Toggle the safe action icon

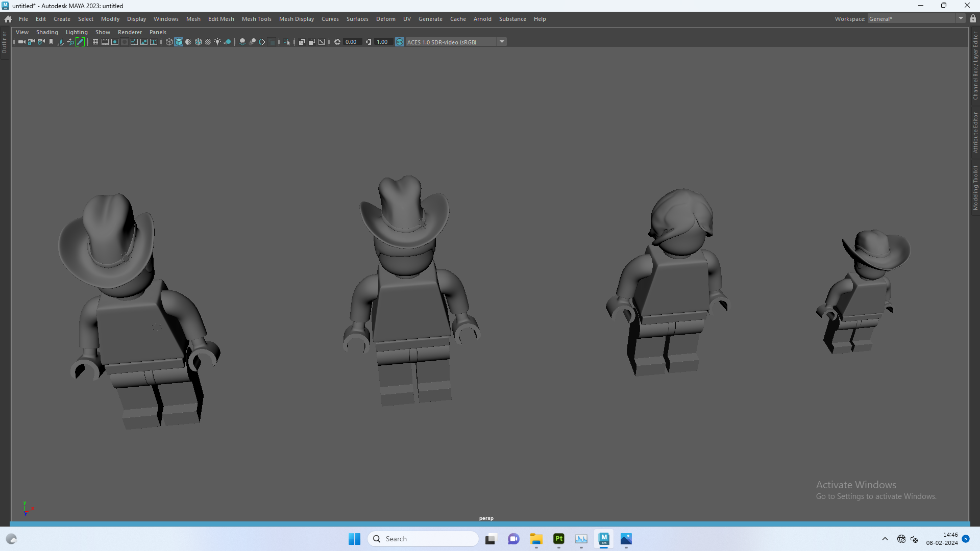(x=144, y=42)
